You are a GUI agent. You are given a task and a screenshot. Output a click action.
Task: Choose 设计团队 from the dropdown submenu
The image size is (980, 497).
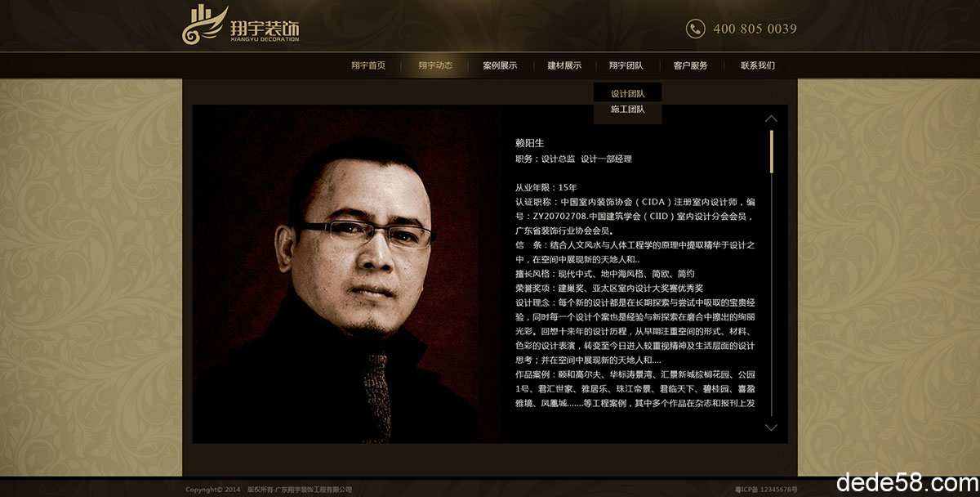click(x=628, y=93)
